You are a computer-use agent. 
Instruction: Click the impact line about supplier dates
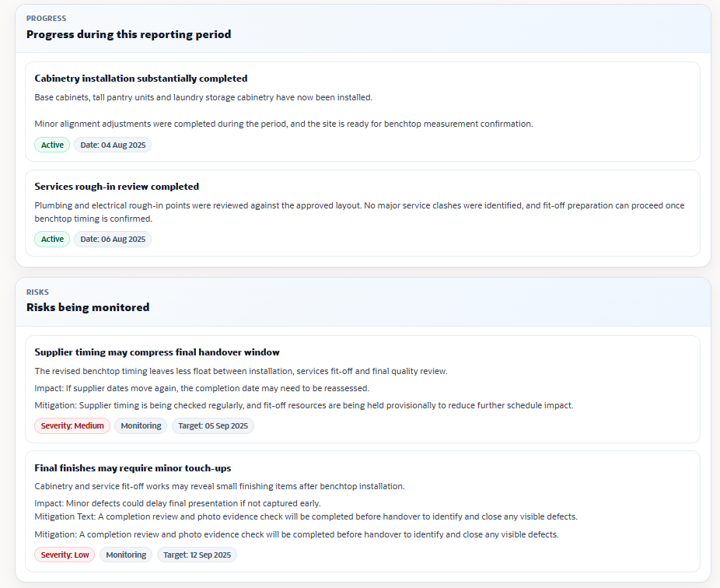click(202, 389)
